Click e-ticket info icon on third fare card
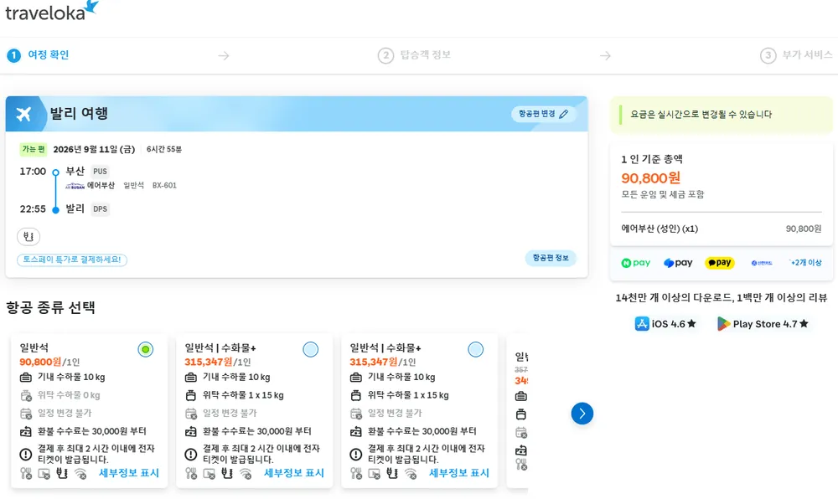Viewport: 838px width, 504px height. coord(356,455)
